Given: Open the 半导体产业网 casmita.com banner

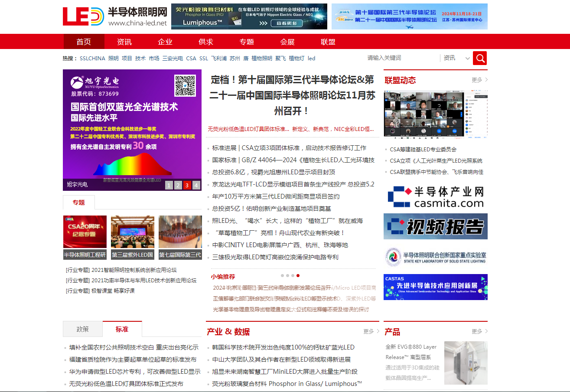Looking at the screenshot, I should 436,196.
